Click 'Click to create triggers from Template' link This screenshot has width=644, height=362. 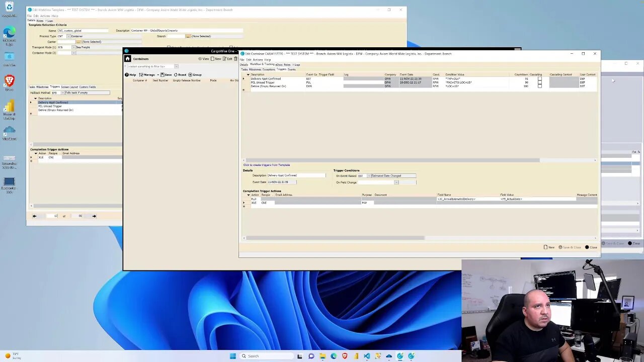point(267,165)
